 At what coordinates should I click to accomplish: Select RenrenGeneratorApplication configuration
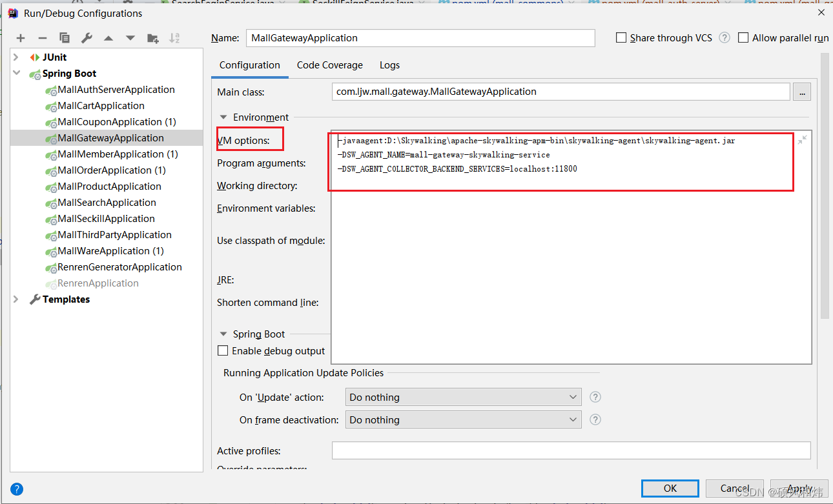(119, 267)
